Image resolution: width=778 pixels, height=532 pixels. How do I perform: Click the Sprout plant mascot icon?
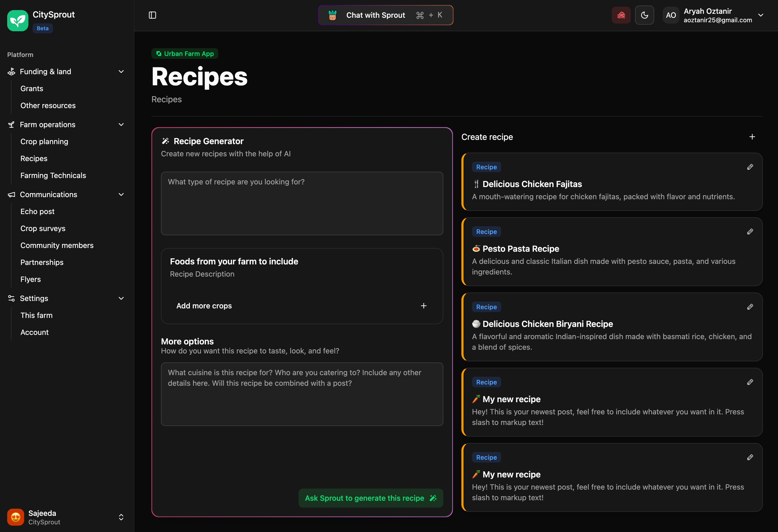tap(333, 15)
